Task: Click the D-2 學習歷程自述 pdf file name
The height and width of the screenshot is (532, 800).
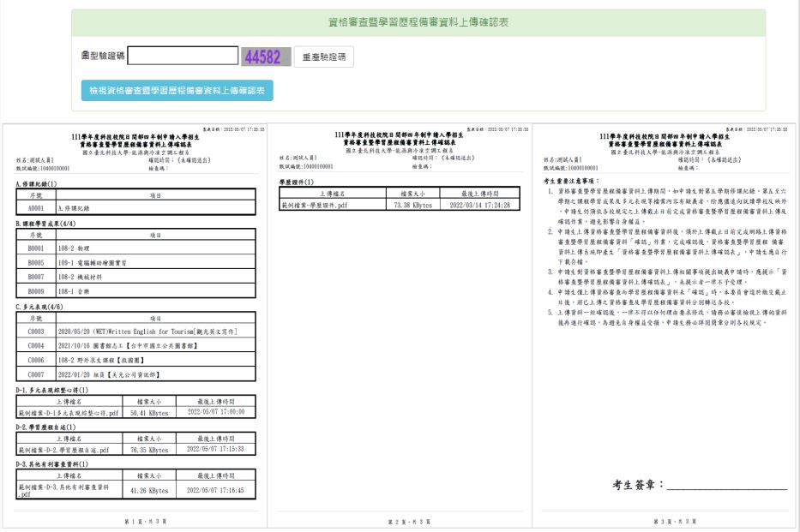Action: coord(63,450)
